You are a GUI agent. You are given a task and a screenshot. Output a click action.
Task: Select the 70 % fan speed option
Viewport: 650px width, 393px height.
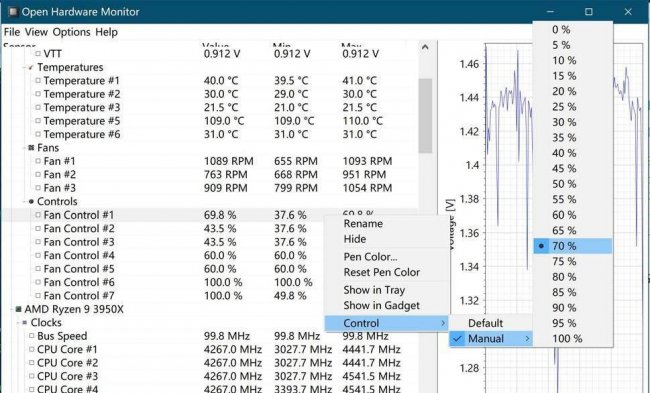(573, 246)
